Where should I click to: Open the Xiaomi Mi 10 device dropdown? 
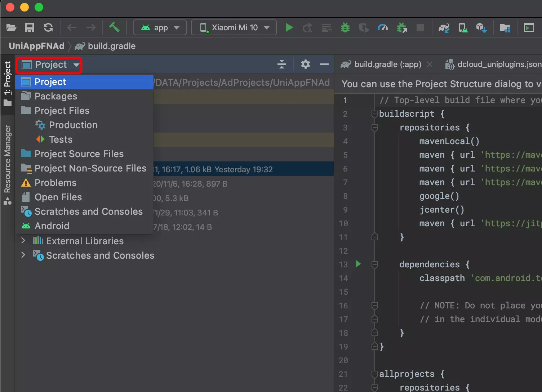point(234,28)
